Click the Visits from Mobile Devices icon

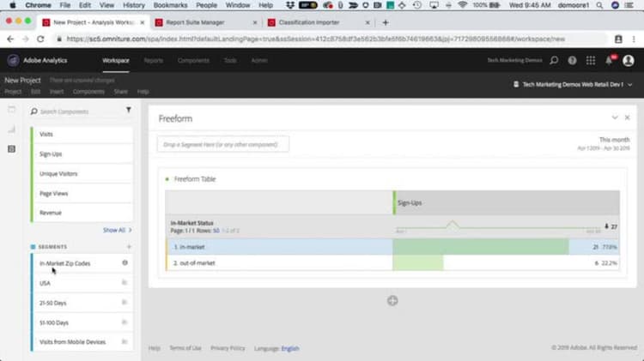tap(125, 342)
